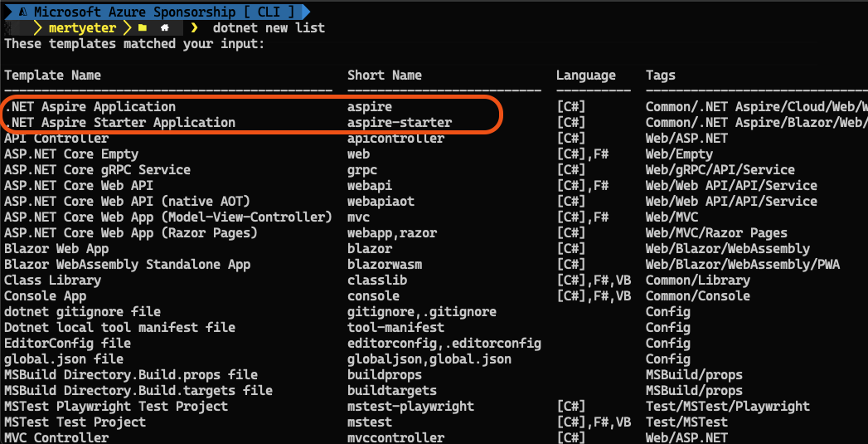868x444 pixels.
Task: Click the short name 'apicontroller'
Action: (395, 138)
